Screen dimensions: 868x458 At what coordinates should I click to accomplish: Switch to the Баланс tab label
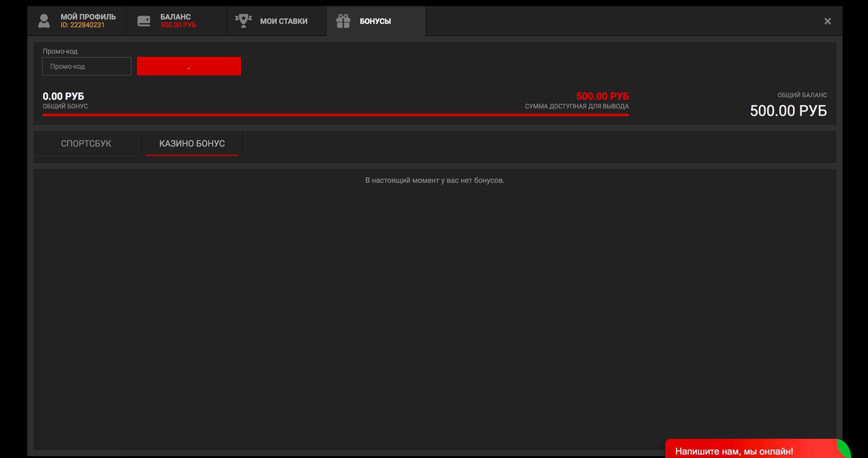pyautogui.click(x=175, y=17)
